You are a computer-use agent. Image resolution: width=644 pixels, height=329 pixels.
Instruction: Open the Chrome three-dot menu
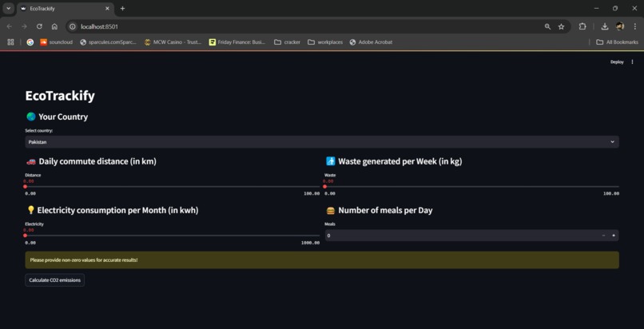click(635, 26)
